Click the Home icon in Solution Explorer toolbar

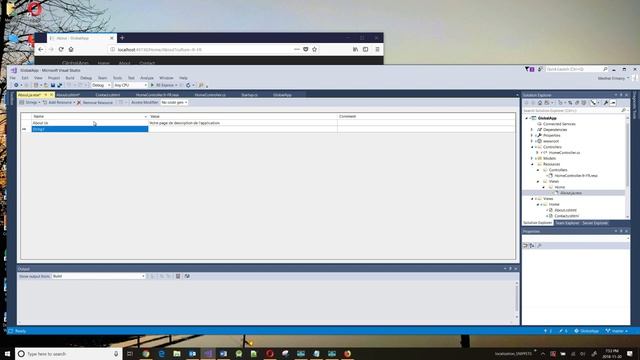540,103
